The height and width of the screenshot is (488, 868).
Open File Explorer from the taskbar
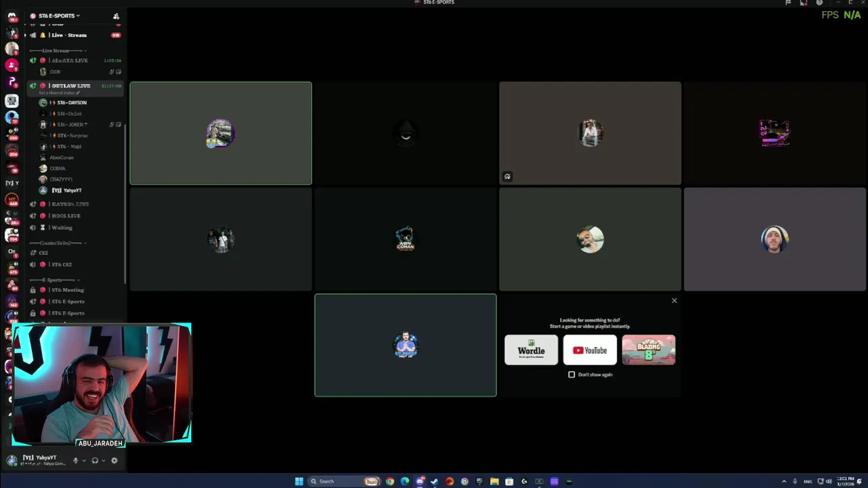pyautogui.click(x=494, y=481)
